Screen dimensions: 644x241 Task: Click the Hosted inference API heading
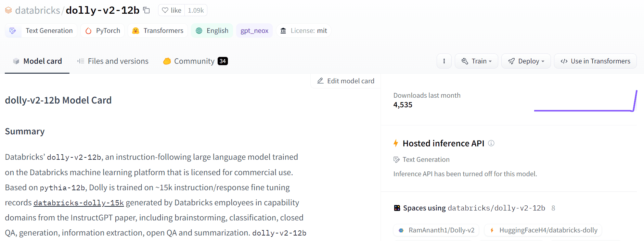tap(443, 143)
